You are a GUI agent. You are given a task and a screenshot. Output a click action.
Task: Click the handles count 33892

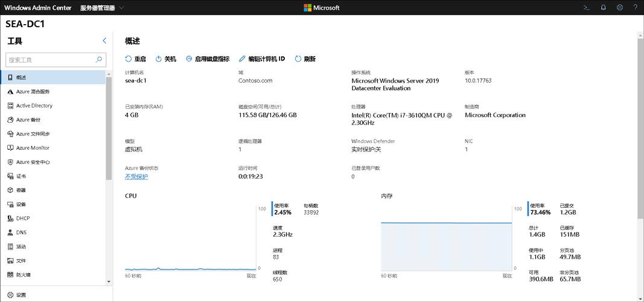[x=311, y=213]
